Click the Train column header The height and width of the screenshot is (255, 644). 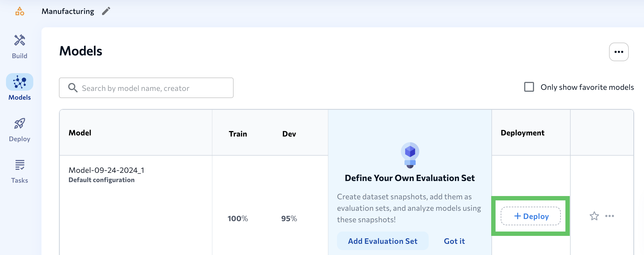click(238, 134)
